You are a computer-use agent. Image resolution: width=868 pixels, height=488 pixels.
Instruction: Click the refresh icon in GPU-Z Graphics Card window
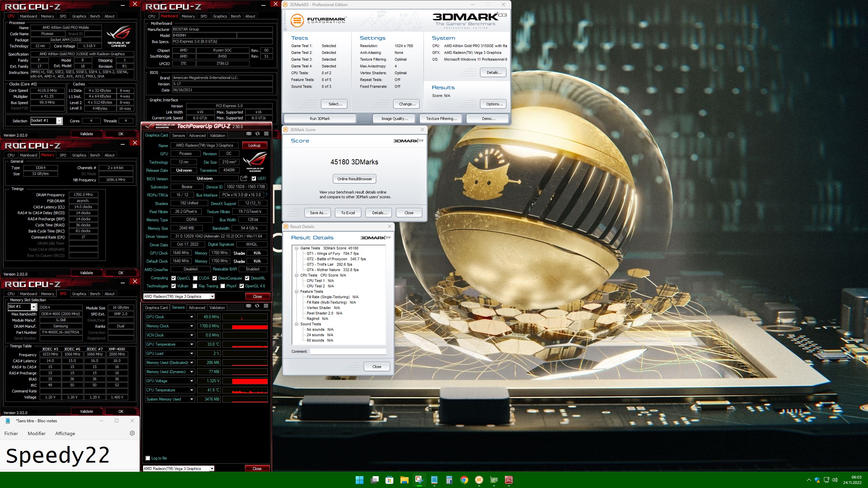tap(257, 134)
